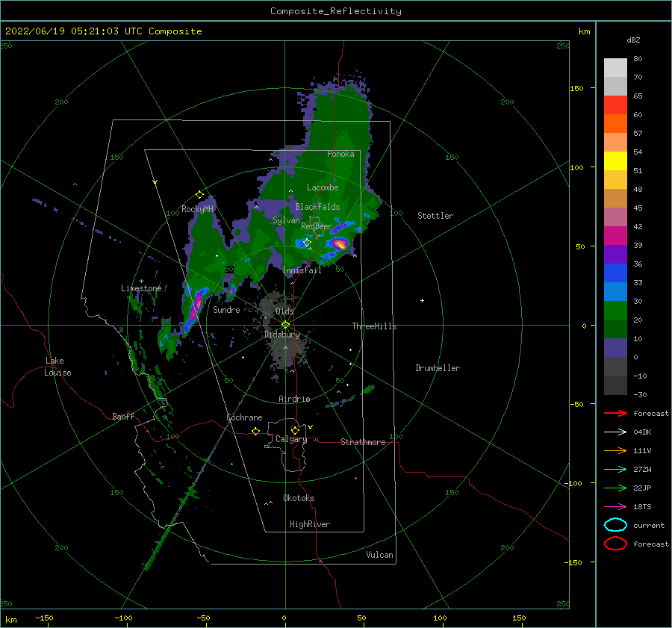
Task: Click the yellow diamond marker above Calgary label
Action: 295,430
